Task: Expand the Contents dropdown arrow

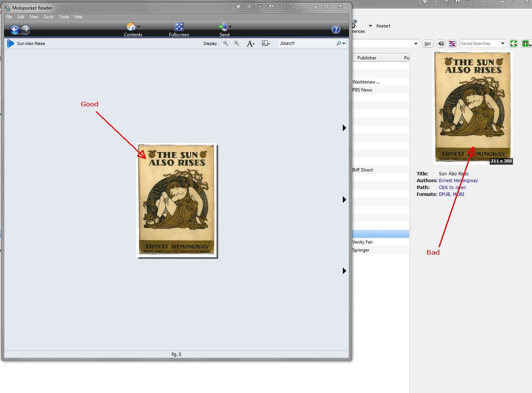Action: tap(138, 27)
